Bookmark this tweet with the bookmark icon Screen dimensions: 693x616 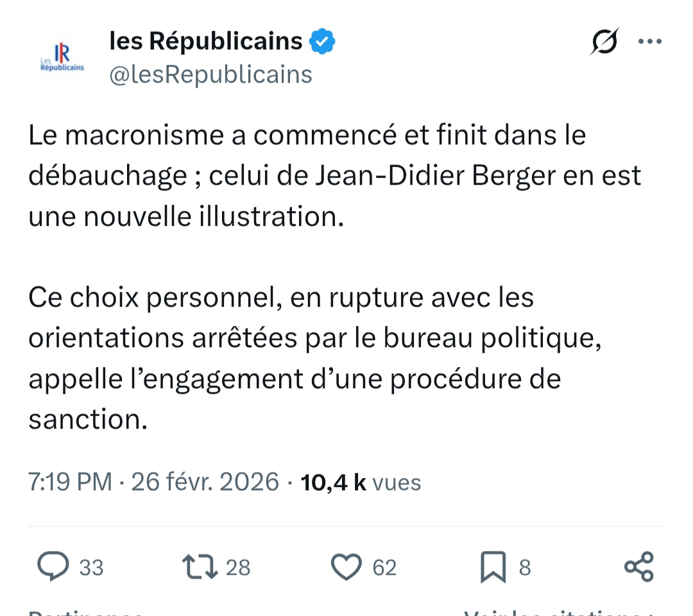tap(493, 567)
